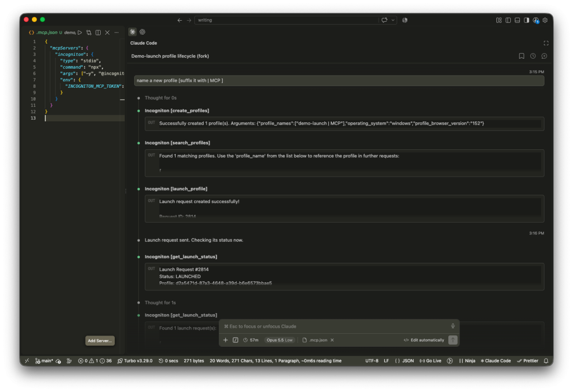Open remote window icon in status bar
This screenshot has width=573, height=392.
[27, 361]
